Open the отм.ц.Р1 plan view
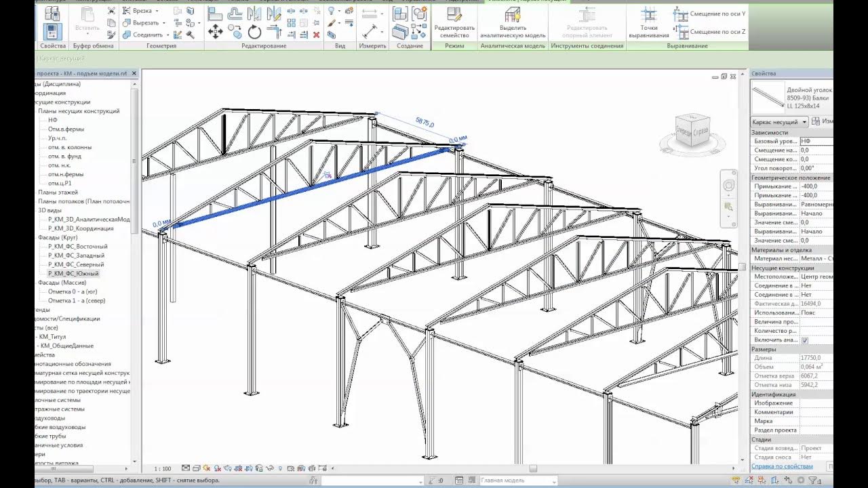This screenshot has height=488, width=868. coord(60,183)
